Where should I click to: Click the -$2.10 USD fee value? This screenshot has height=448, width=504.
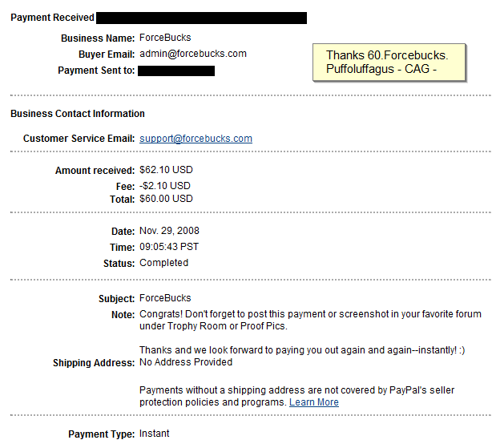pyautogui.click(x=164, y=186)
